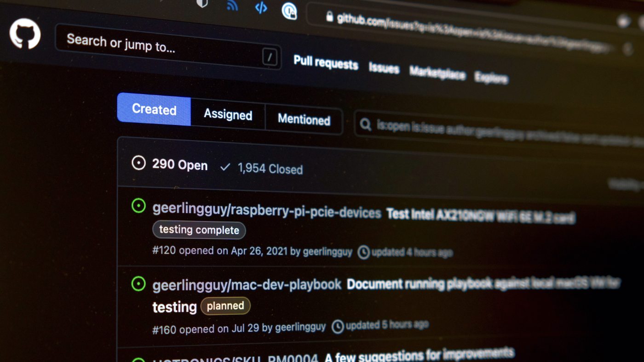
Task: Switch to the Assigned tab
Action: tap(228, 114)
